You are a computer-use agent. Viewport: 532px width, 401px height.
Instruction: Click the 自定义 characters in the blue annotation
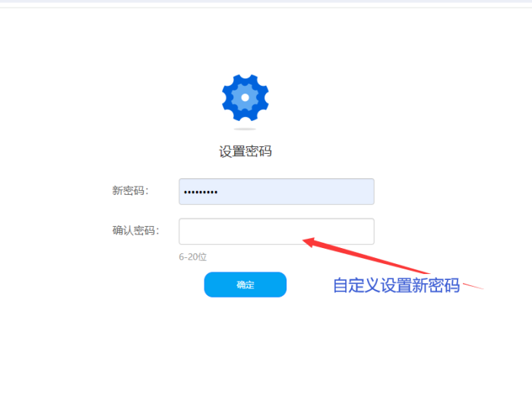pos(356,285)
